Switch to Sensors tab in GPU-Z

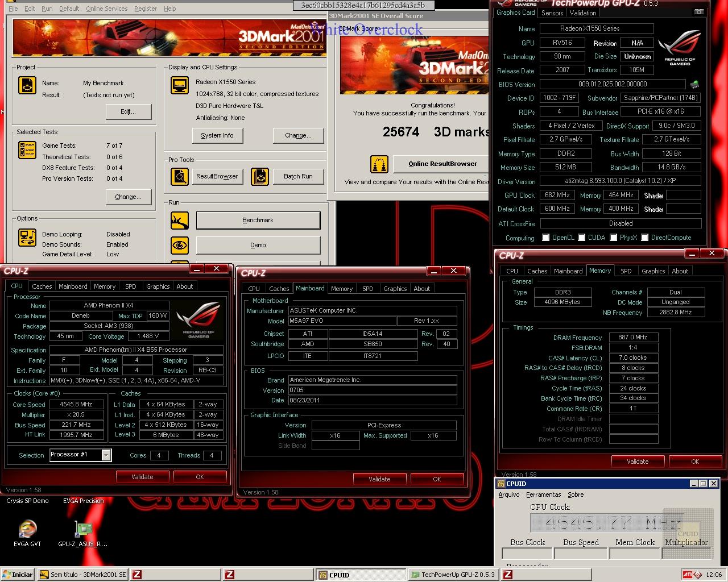point(552,13)
